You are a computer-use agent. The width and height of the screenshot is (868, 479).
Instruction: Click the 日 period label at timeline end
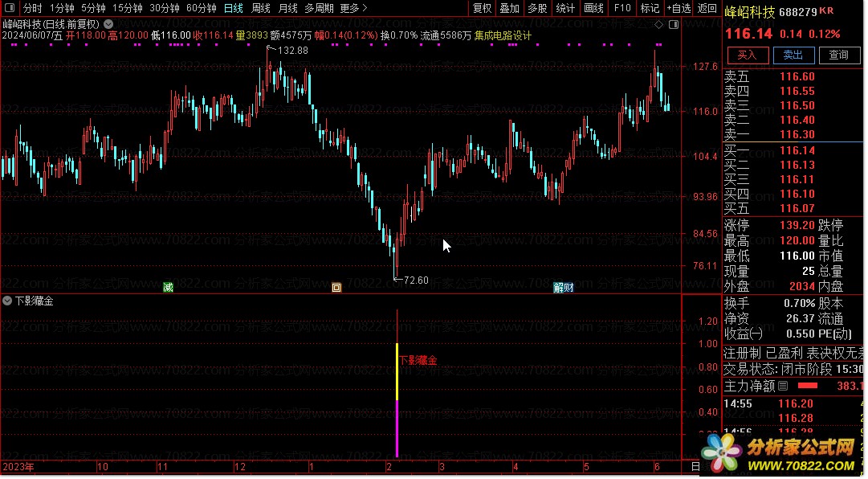696,467
